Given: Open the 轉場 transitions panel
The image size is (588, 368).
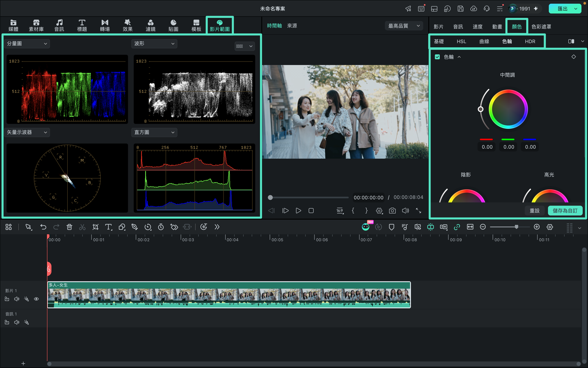Looking at the screenshot, I should coord(105,25).
